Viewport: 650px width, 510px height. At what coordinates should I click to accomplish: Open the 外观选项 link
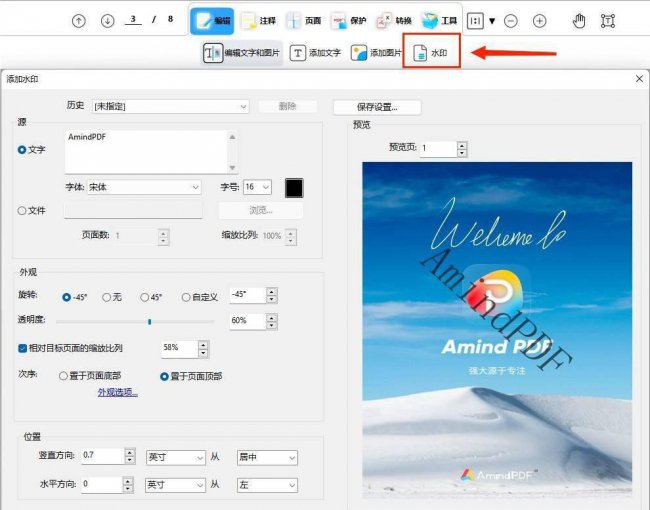coord(118,392)
